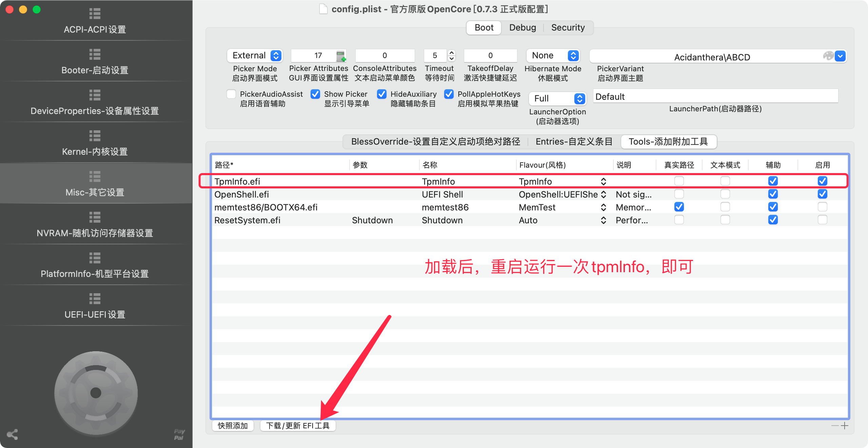The height and width of the screenshot is (448, 868).
Task: Click the snapshot add button
Action: tap(233, 426)
